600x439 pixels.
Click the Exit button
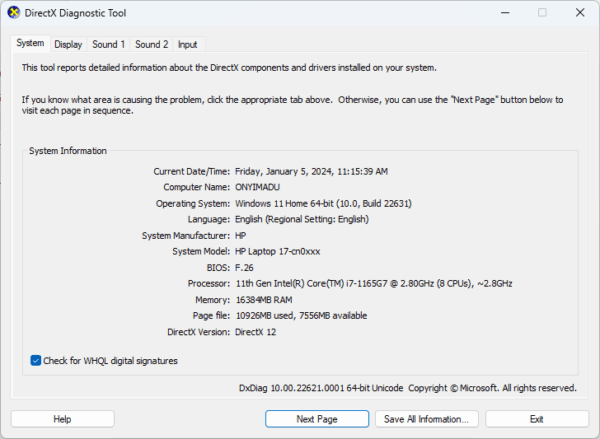[536, 419]
